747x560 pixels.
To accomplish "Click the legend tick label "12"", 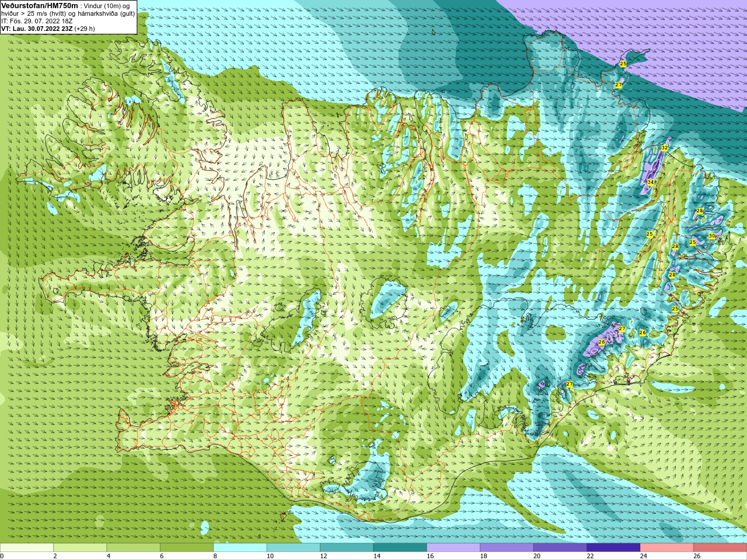I will (x=323, y=556).
